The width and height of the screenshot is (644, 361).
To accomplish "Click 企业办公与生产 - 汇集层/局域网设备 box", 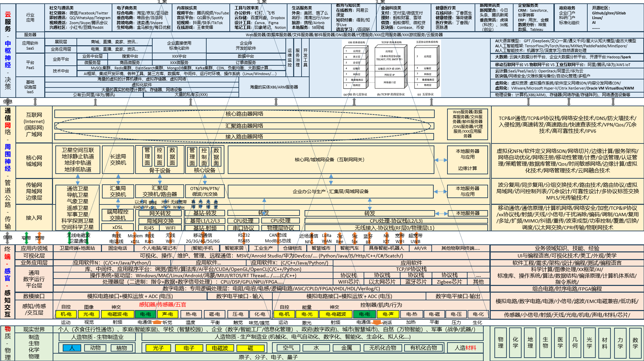I will click(x=331, y=191).
